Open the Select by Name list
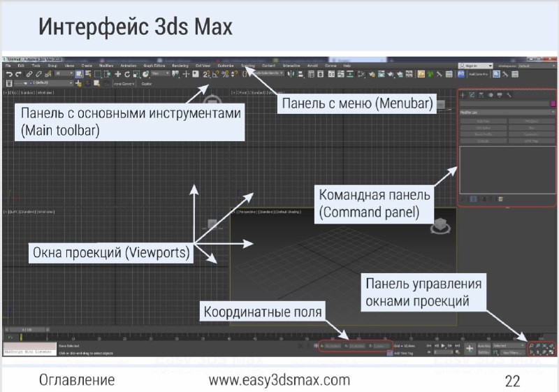This screenshot has height=392, width=559. pyautogui.click(x=88, y=74)
